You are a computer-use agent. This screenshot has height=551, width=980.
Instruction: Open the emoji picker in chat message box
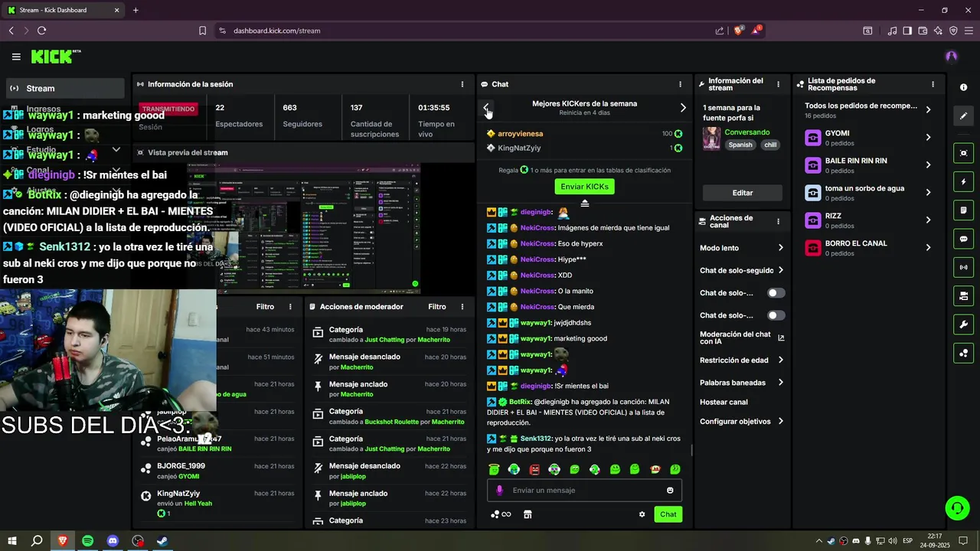tap(670, 491)
